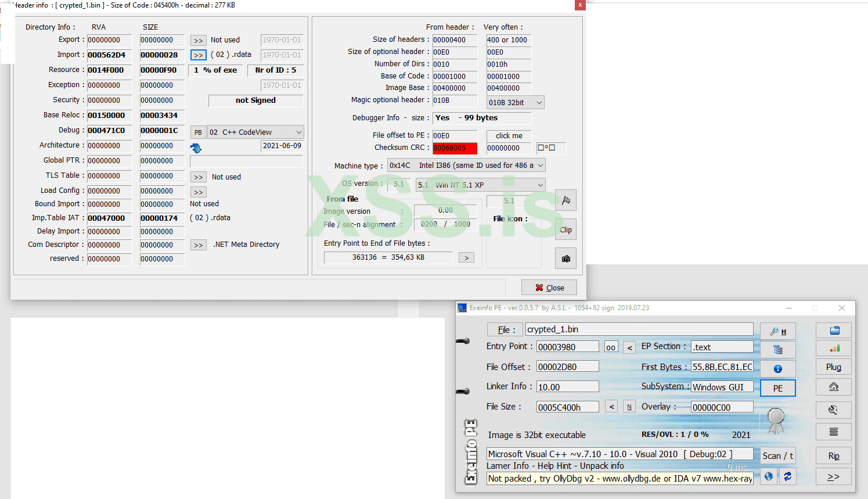The height and width of the screenshot is (499, 868).
Task: Click the File : button in Exeinfo PE
Action: (505, 329)
